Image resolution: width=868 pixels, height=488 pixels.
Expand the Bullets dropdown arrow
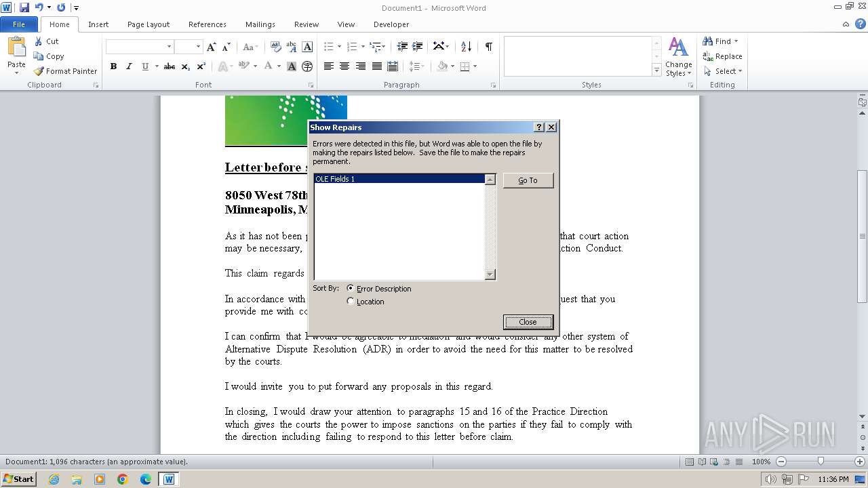(x=340, y=47)
